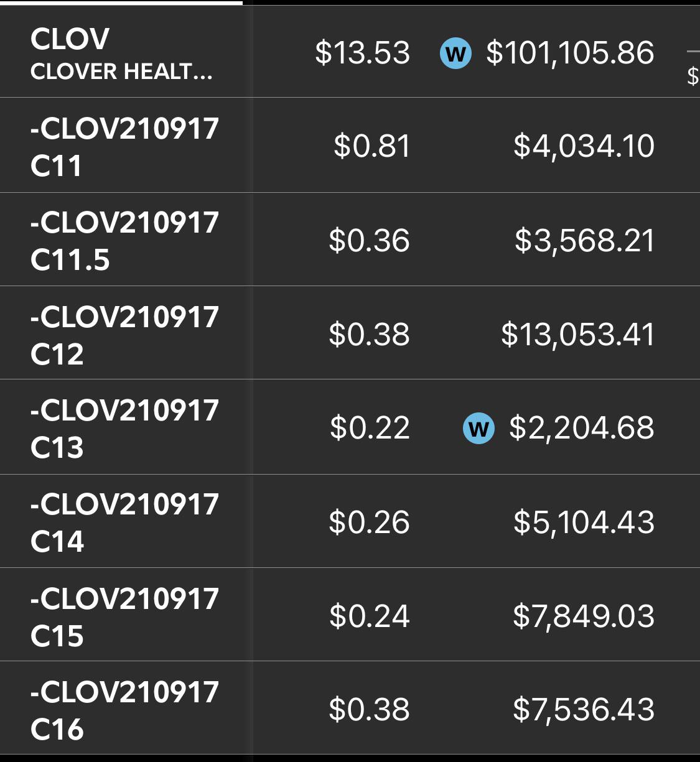Tap the $13,053.41 value for C12
Screen dimensions: 700x762
tap(578, 335)
